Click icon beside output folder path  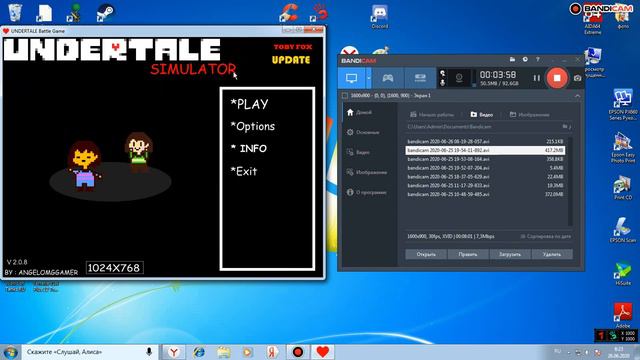[x=566, y=127]
